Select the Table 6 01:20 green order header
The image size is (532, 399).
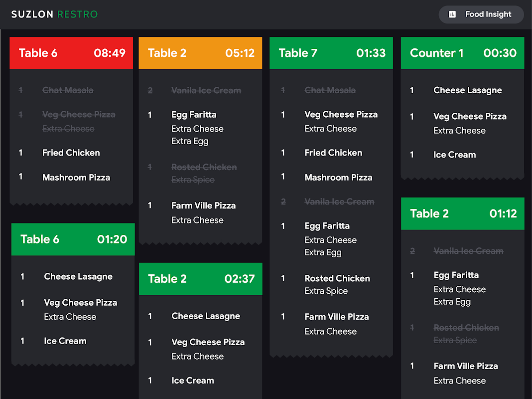coord(73,239)
